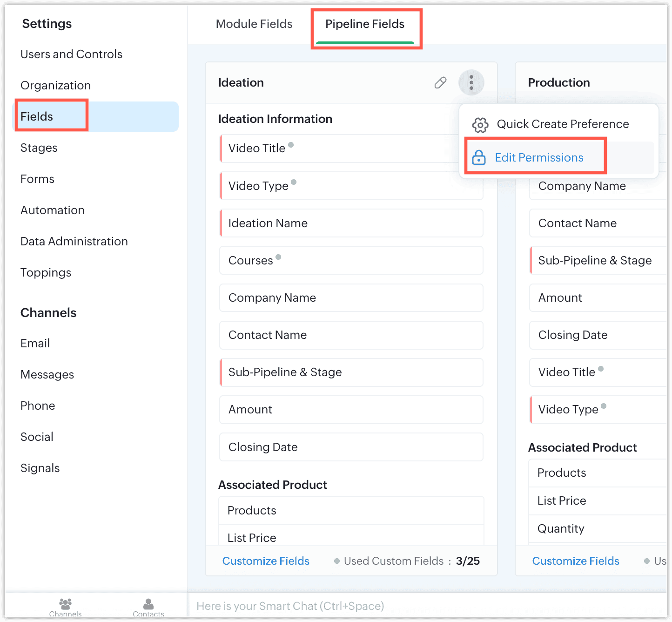Image resolution: width=672 pixels, height=622 pixels.
Task: Click the gear icon for Quick Create Preference
Action: tap(480, 125)
